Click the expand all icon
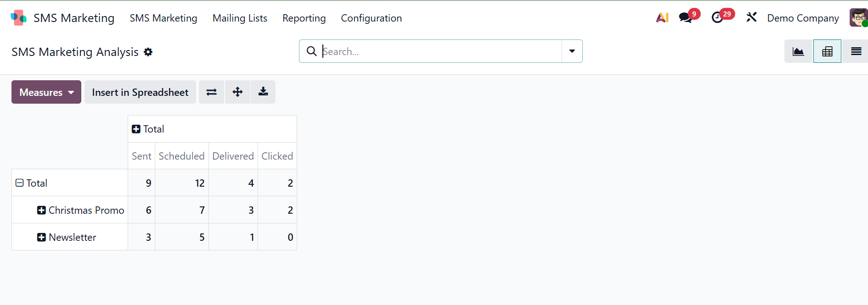The width and height of the screenshot is (868, 305). (237, 92)
